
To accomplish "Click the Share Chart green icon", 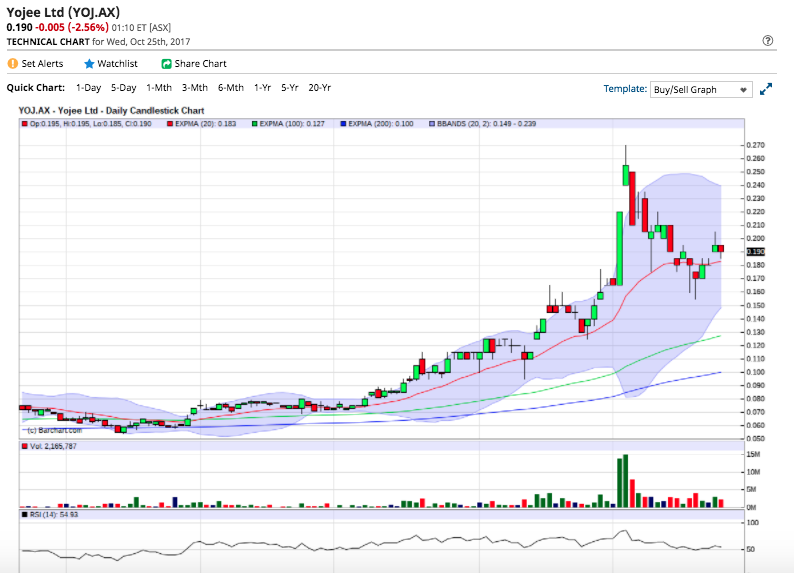I will (x=166, y=64).
